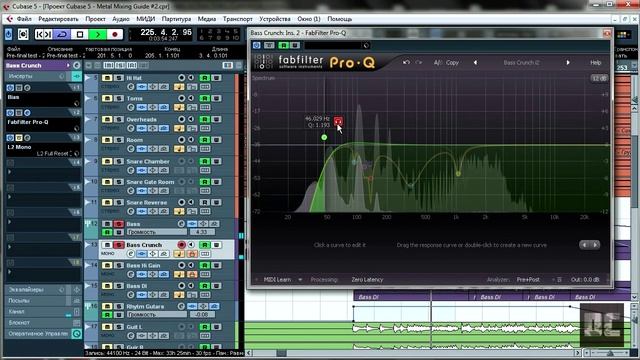The image size is (640, 360).
Task: Click the green Play button
Action: (x=98, y=34)
